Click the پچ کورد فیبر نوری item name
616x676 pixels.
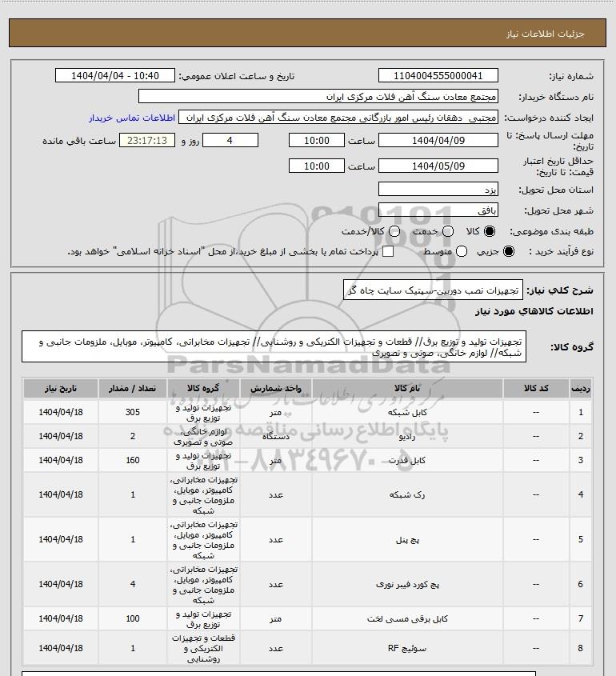click(407, 585)
